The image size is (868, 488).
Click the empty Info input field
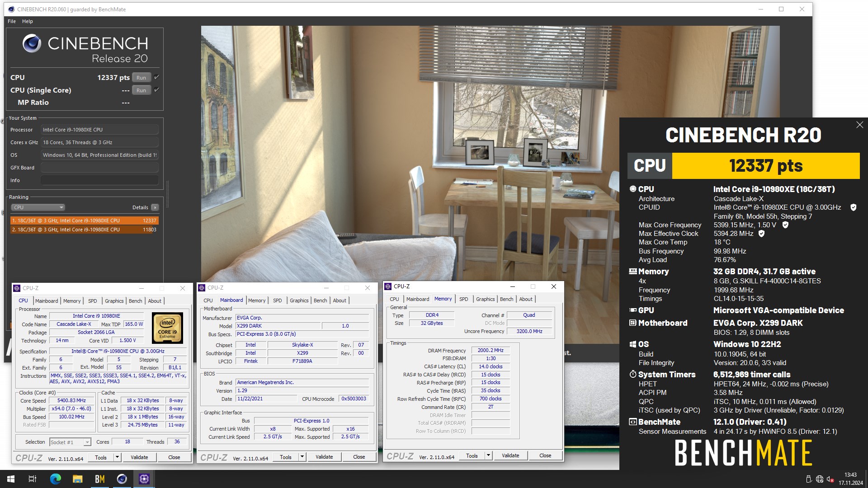coord(99,180)
